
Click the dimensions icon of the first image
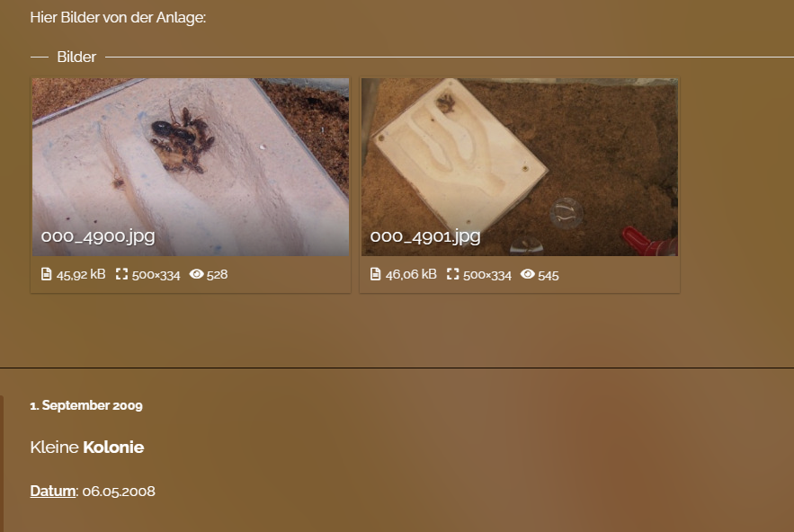click(x=121, y=274)
